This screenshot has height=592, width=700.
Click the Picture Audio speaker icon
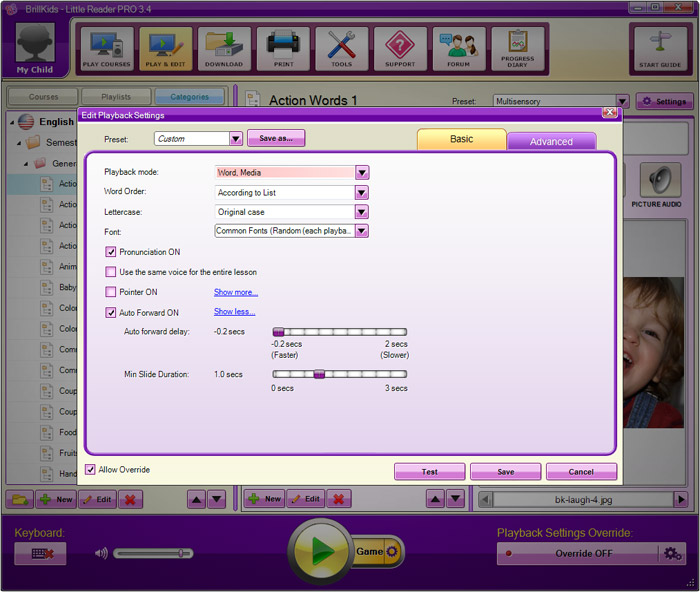tap(660, 180)
